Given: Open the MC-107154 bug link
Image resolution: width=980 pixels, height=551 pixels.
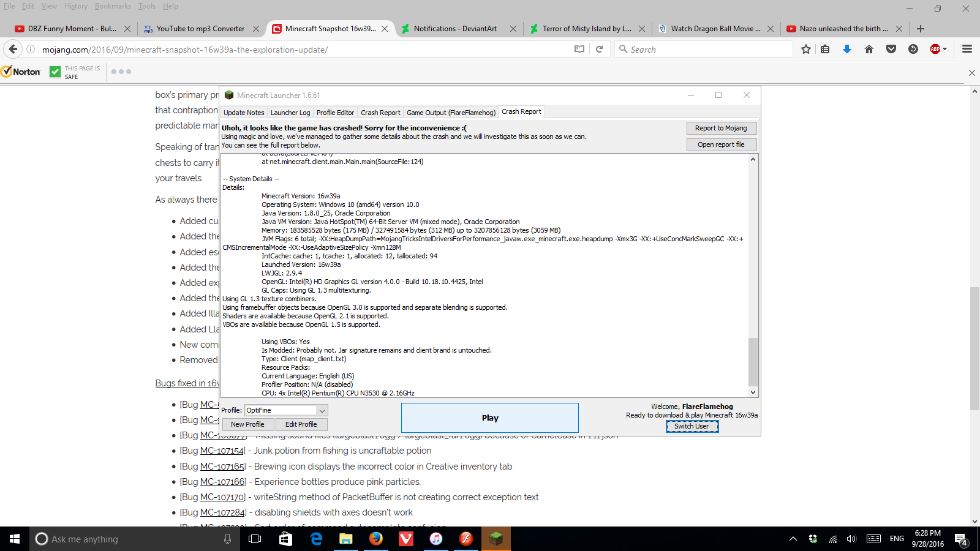Looking at the screenshot, I should pos(222,451).
